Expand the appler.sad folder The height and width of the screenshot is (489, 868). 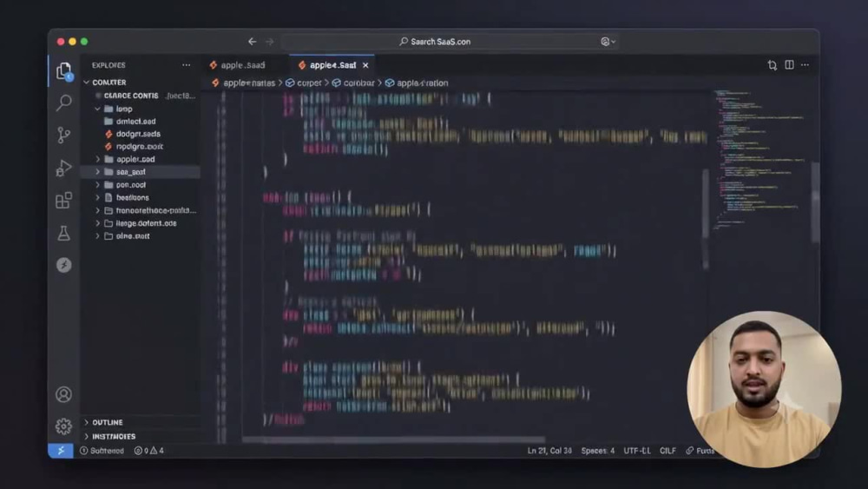(97, 160)
